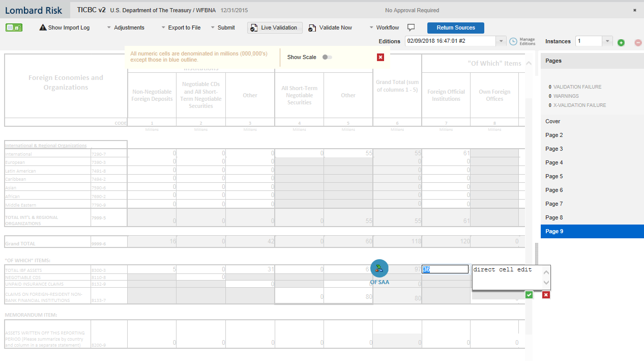Viewport: 644px width, 361px height.
Task: Click the Grand TOTAL column 7 cell 120
Action: 446,241
